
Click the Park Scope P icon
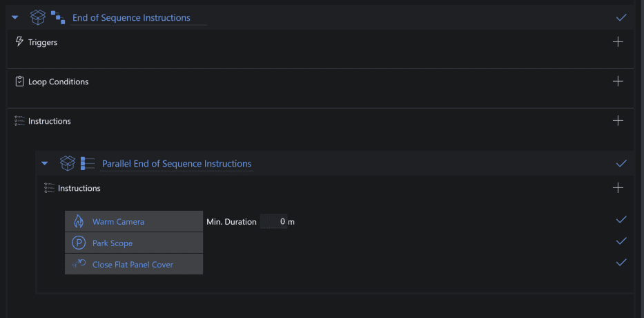79,243
